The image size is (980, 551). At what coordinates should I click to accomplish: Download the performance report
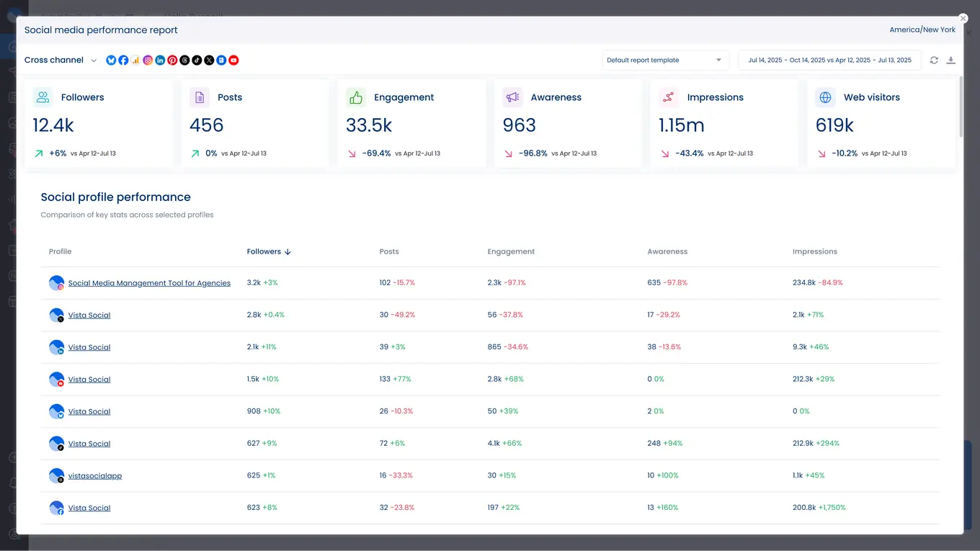click(x=950, y=61)
